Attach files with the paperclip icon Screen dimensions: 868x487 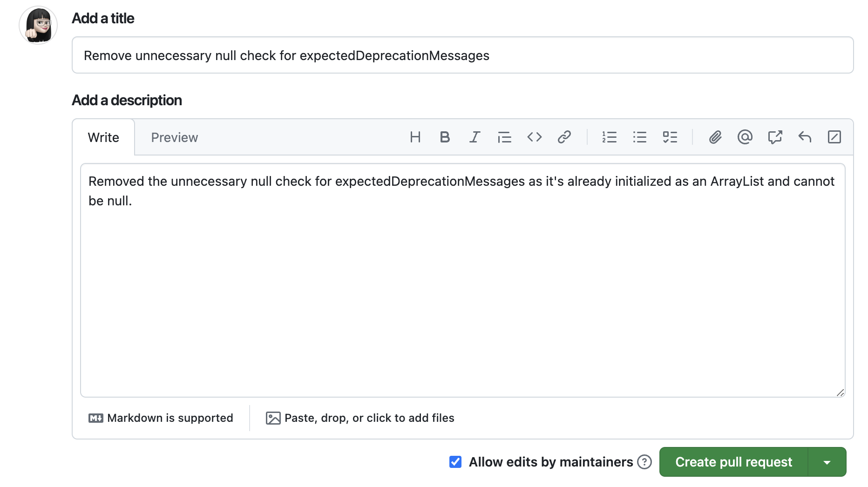click(715, 137)
